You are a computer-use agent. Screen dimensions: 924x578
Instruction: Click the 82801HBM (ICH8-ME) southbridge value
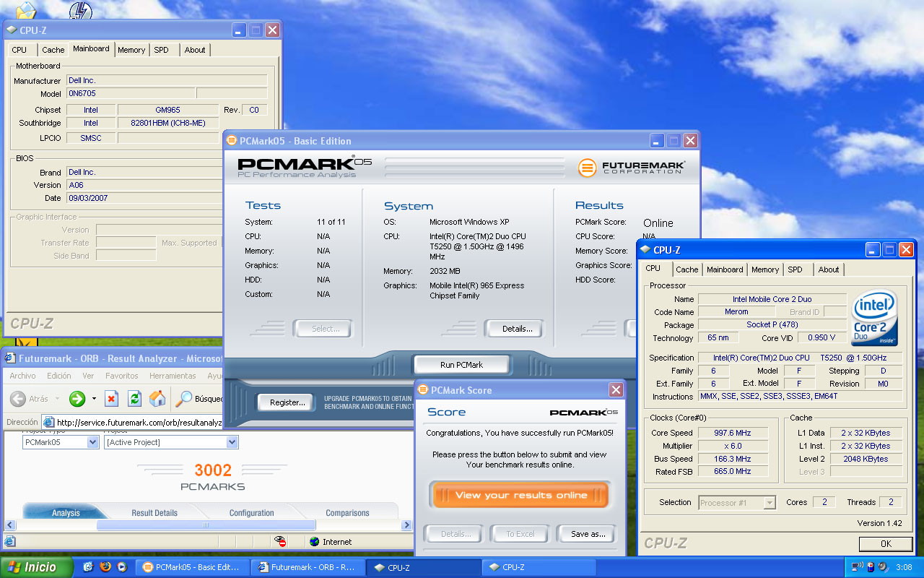168,123
